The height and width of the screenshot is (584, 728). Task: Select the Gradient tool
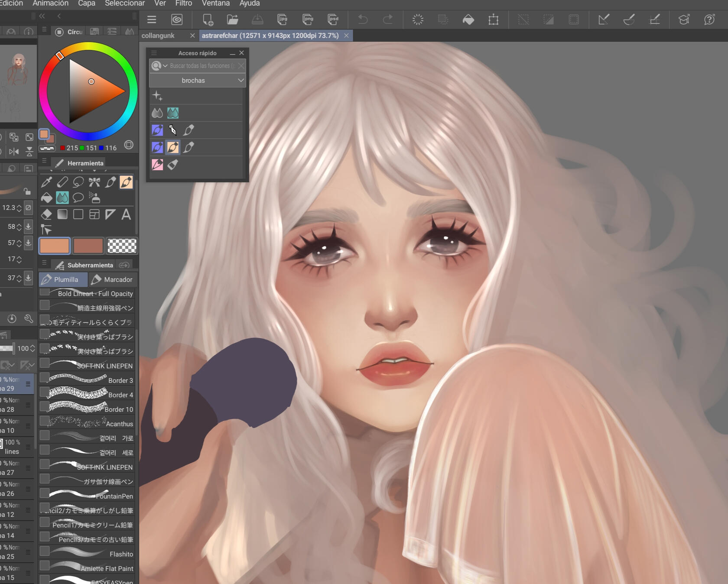[62, 214]
